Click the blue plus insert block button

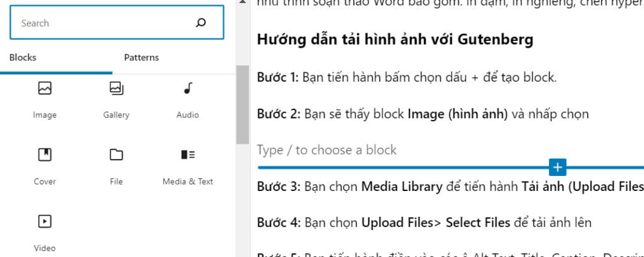click(x=557, y=167)
